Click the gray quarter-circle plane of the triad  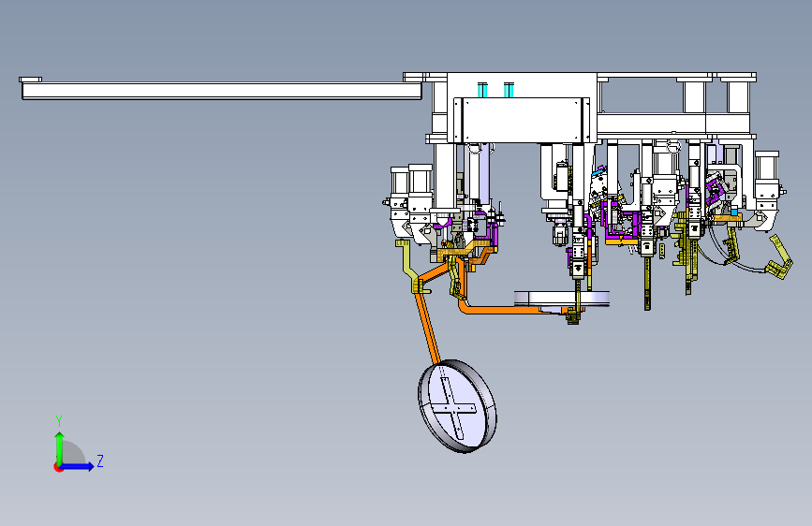coord(73,454)
